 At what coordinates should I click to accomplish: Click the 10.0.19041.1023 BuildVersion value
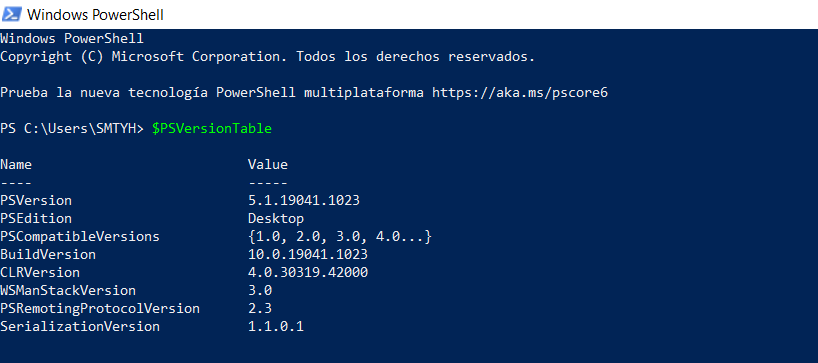[308, 255]
